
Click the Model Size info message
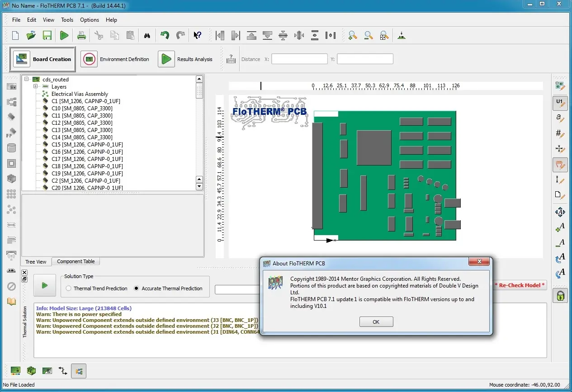(x=84, y=308)
